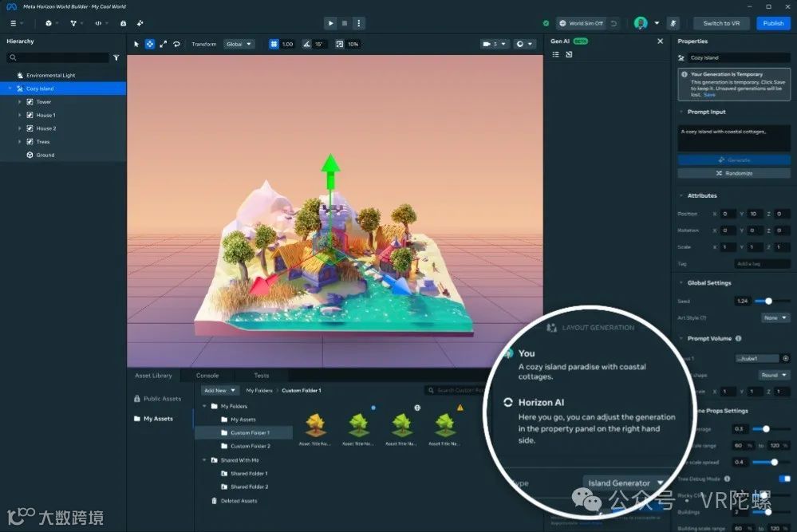Open the scripts code menu
This screenshot has height=532, width=797.
point(98,23)
